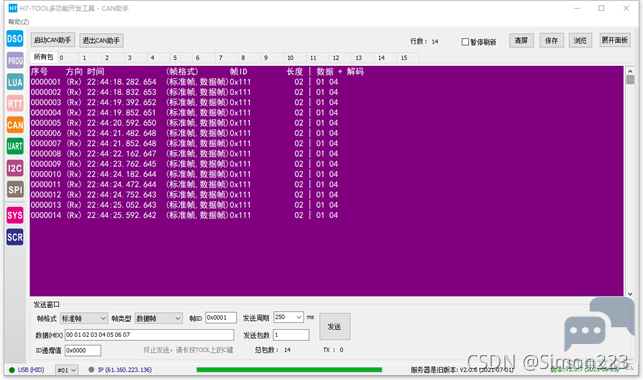Click log row 0000009
643x380 pixels.
(184, 164)
